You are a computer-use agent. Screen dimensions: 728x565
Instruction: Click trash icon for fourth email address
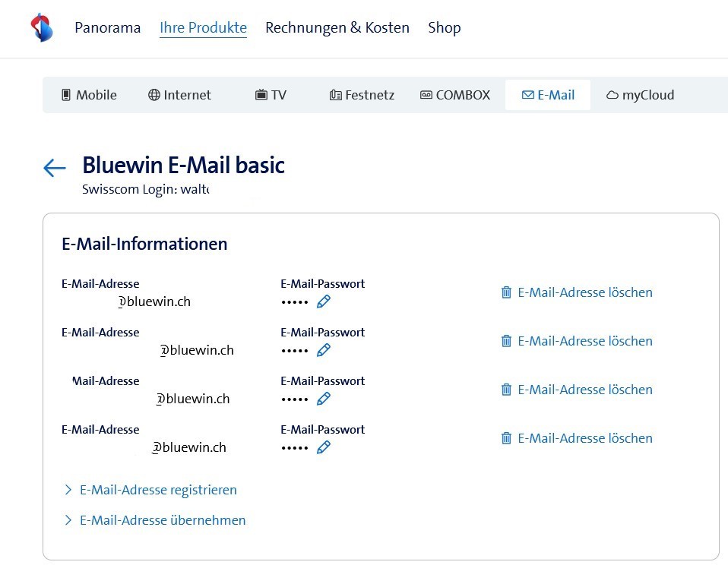point(506,438)
